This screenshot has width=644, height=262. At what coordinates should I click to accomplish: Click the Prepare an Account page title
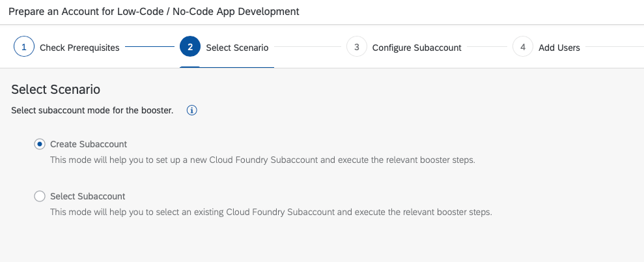pos(154,12)
